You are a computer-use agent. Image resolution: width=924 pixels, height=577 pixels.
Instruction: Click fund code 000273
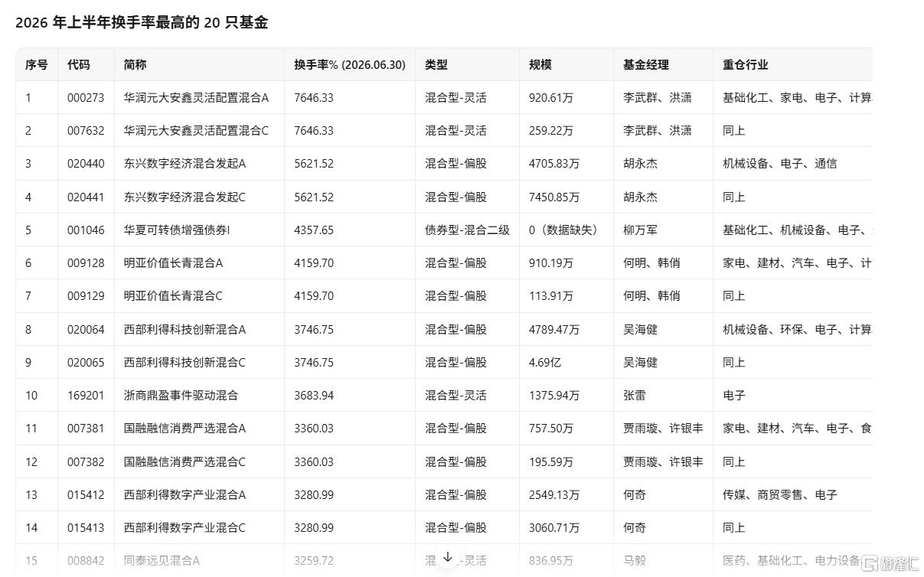click(86, 98)
